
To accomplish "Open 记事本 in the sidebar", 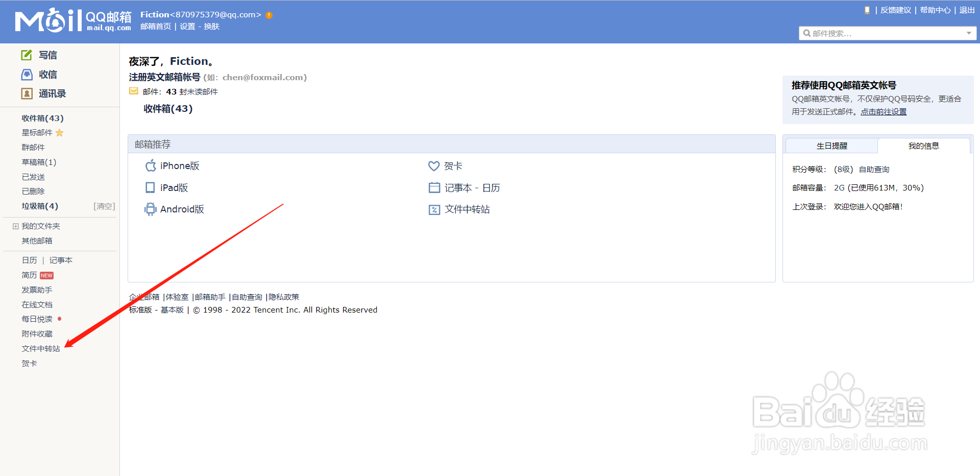I will point(61,260).
